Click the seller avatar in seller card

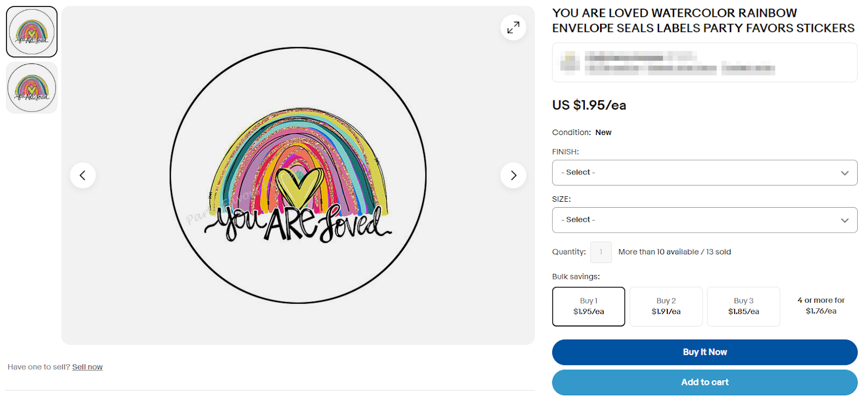click(x=570, y=62)
